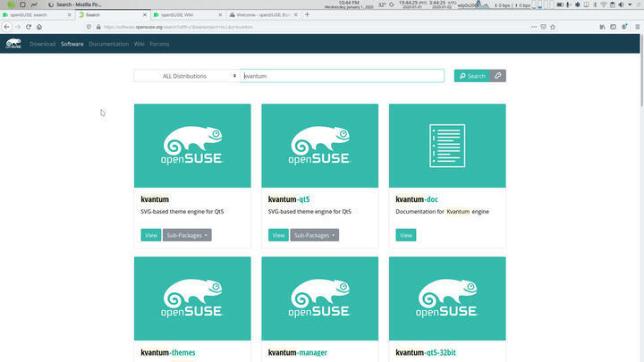This screenshot has height=362, width=644.
Task: Open the kvantum-manager package title link
Action: point(298,352)
